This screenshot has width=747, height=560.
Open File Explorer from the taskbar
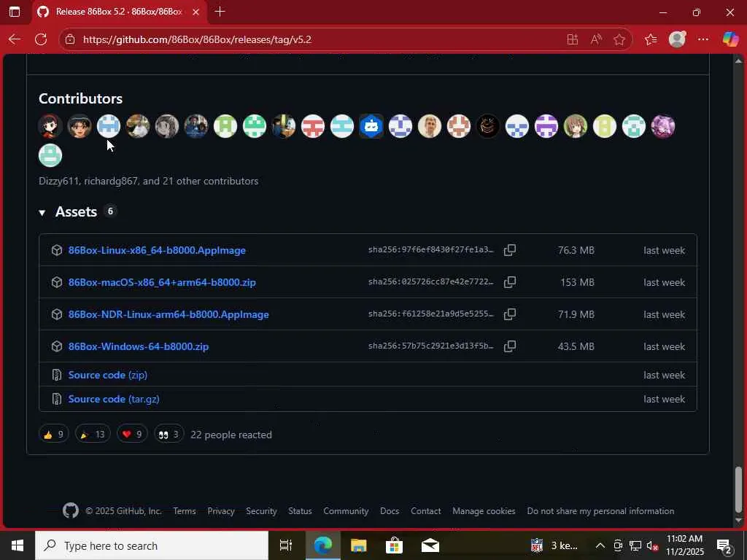click(x=358, y=545)
